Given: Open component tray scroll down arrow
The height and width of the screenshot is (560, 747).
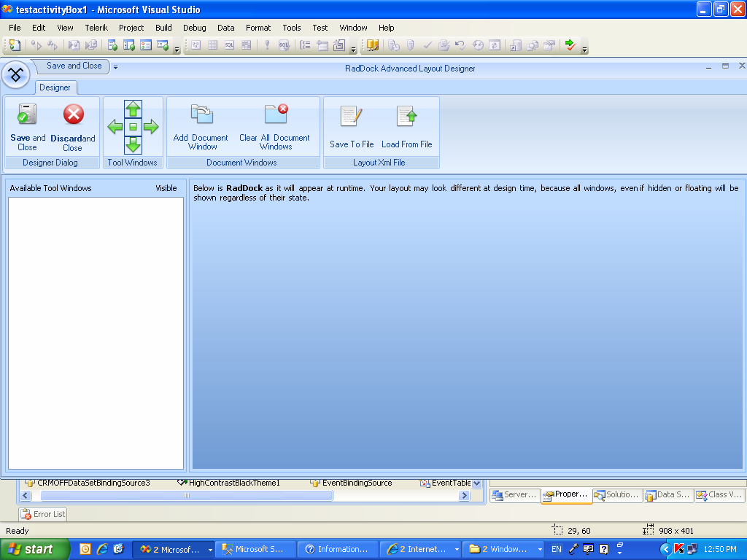Looking at the screenshot, I should tap(476, 483).
